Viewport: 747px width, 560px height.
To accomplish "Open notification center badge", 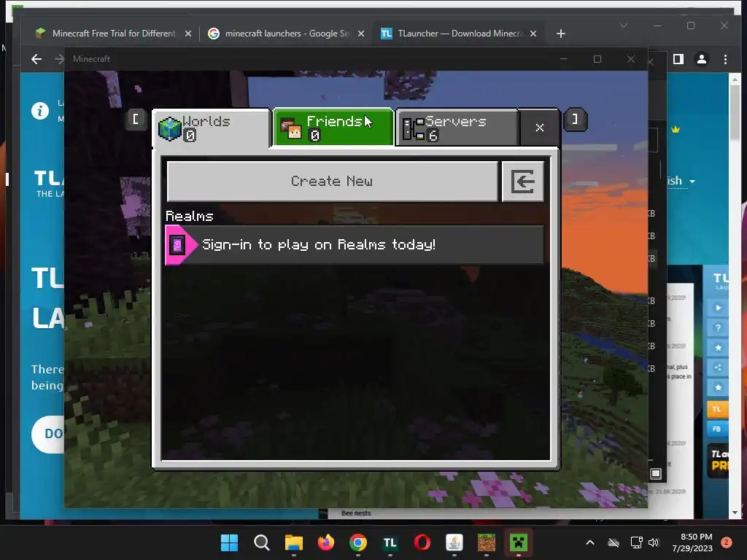I will coord(727,542).
